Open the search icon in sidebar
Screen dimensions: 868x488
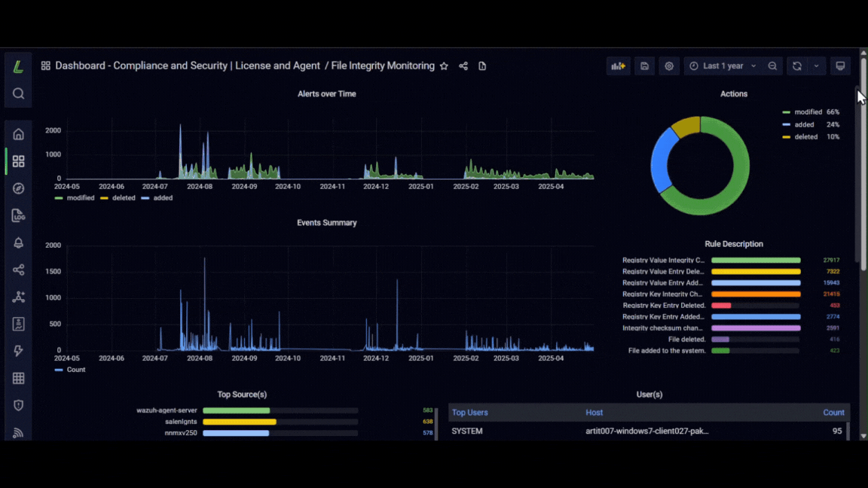[x=18, y=93]
